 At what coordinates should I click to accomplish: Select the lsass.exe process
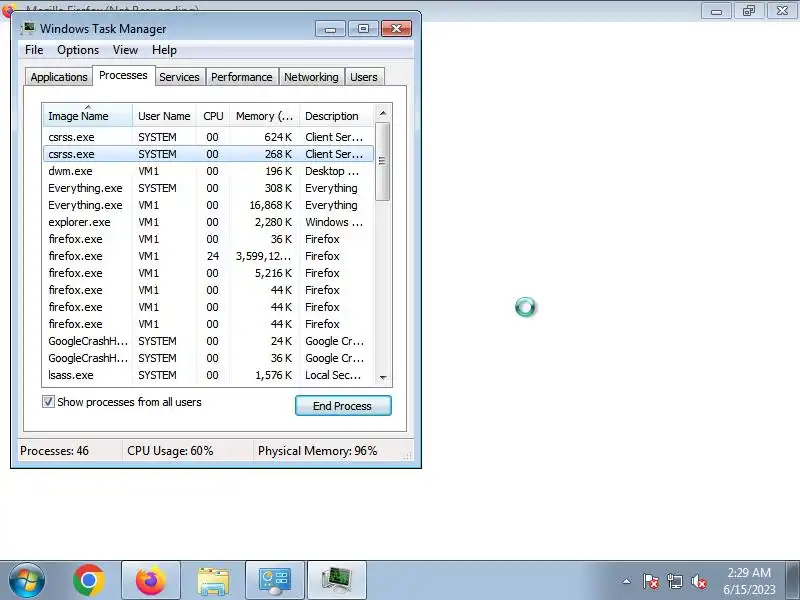click(x=208, y=375)
